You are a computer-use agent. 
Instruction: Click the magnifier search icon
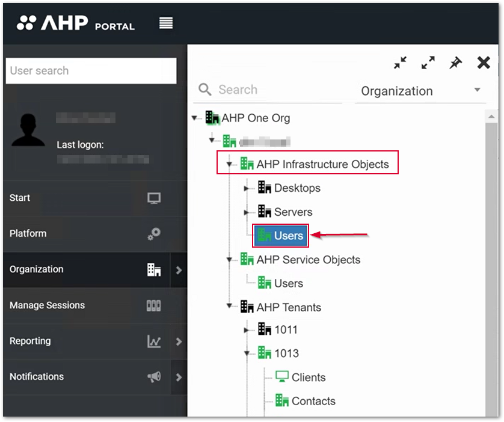204,90
